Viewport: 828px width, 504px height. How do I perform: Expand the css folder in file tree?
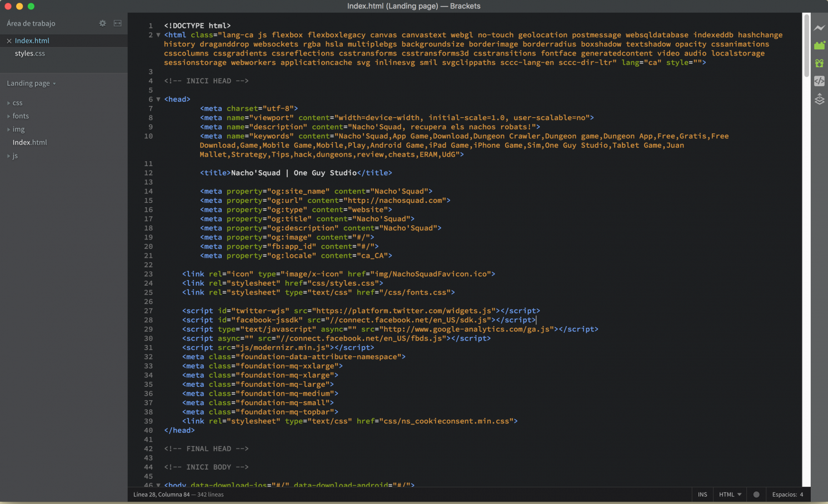[x=17, y=103]
